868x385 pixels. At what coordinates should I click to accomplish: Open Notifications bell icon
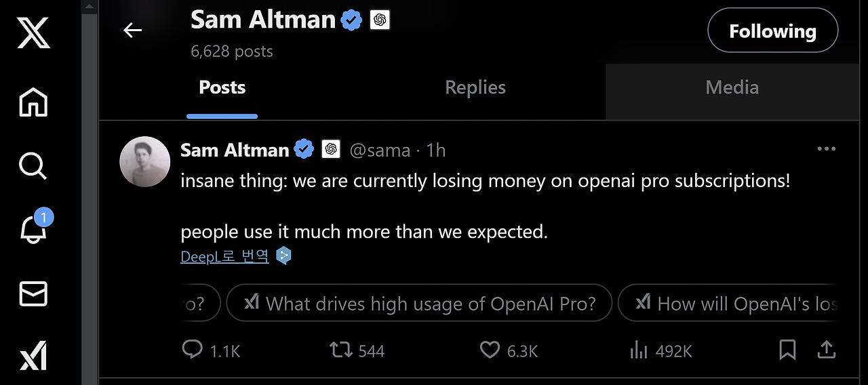click(34, 228)
